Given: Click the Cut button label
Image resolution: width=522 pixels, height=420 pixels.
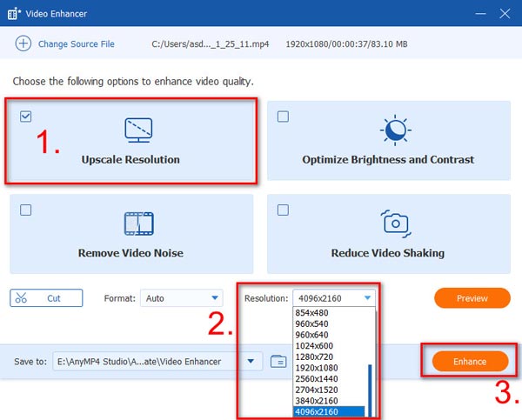Looking at the screenshot, I should coord(54,298).
